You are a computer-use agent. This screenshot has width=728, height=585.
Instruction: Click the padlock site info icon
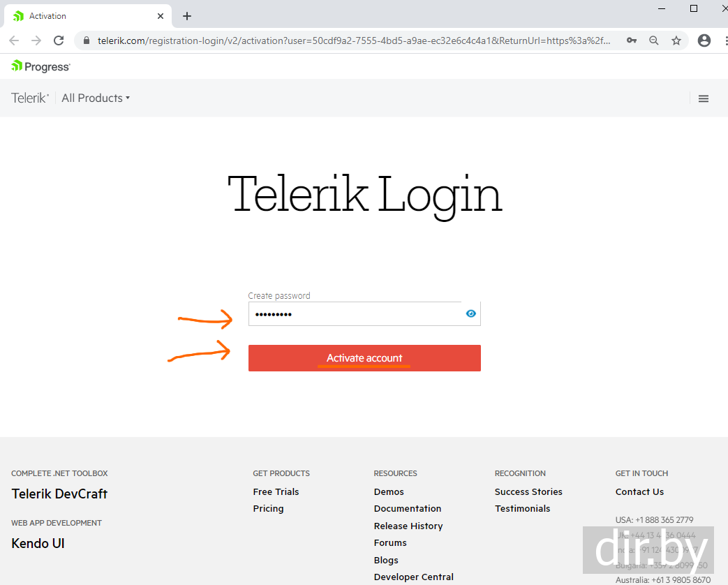[87, 40]
